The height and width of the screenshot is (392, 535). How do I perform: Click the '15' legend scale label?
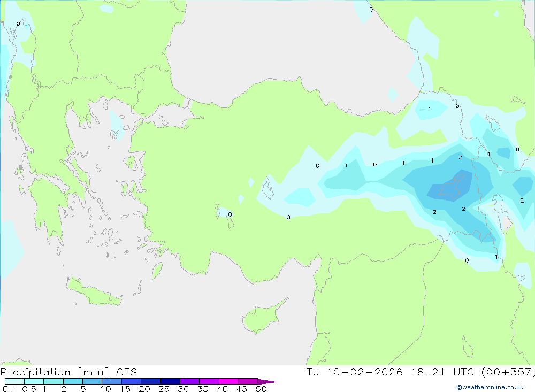click(x=125, y=389)
